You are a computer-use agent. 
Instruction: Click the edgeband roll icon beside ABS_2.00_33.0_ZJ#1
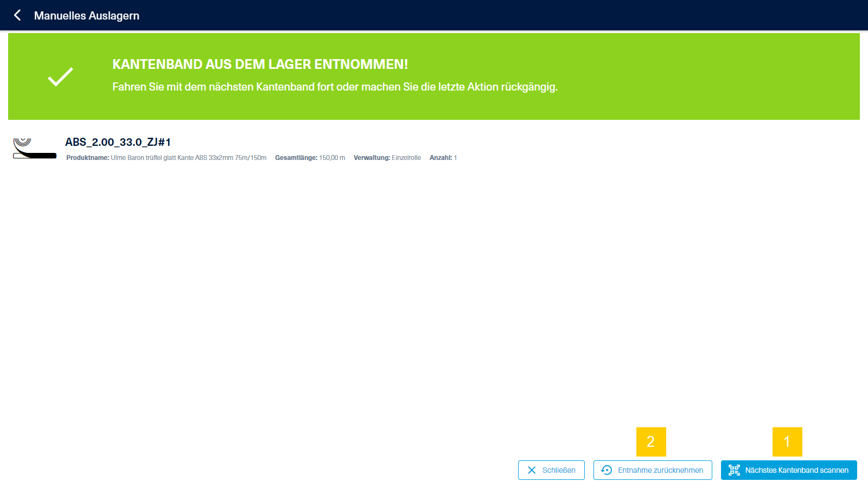coord(34,148)
